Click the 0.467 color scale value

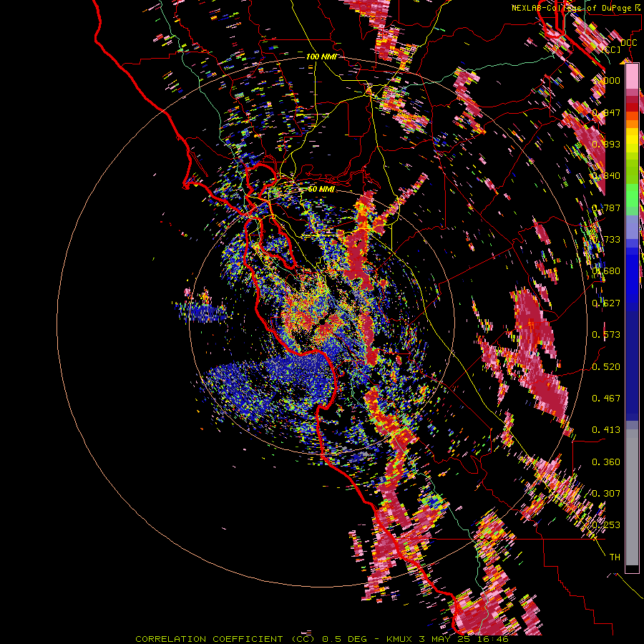pos(606,398)
